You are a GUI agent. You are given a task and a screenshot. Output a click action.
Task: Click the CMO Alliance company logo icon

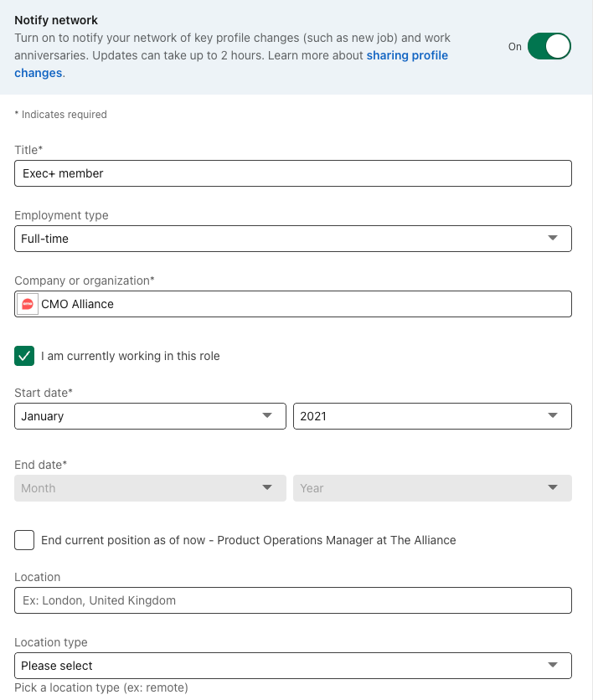click(28, 304)
